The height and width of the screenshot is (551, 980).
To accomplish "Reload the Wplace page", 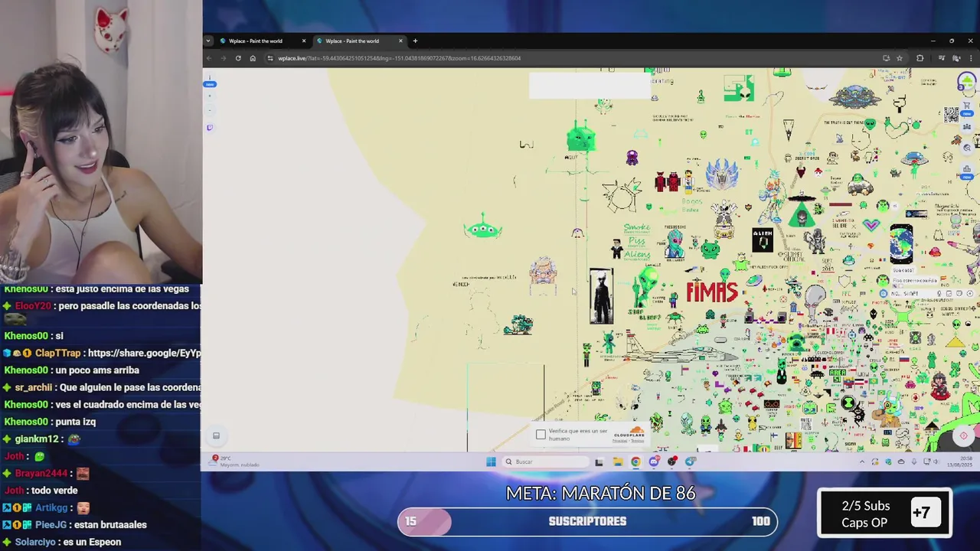I will (238, 58).
